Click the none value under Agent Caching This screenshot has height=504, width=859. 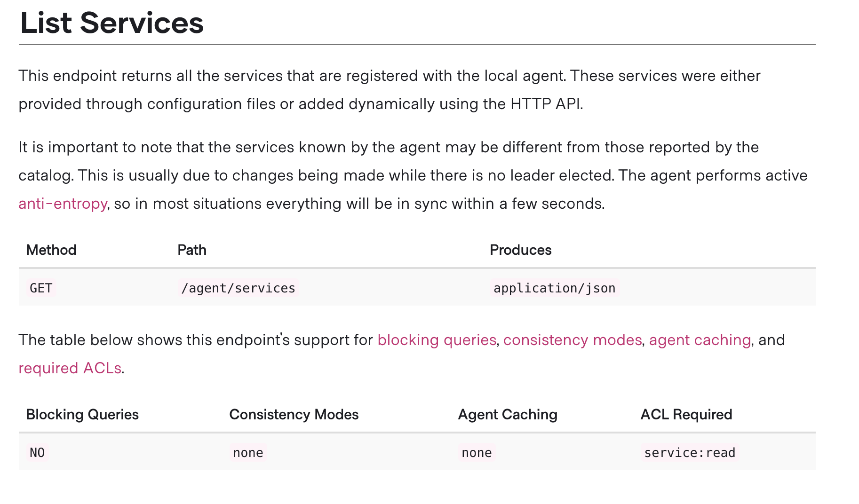(x=477, y=452)
